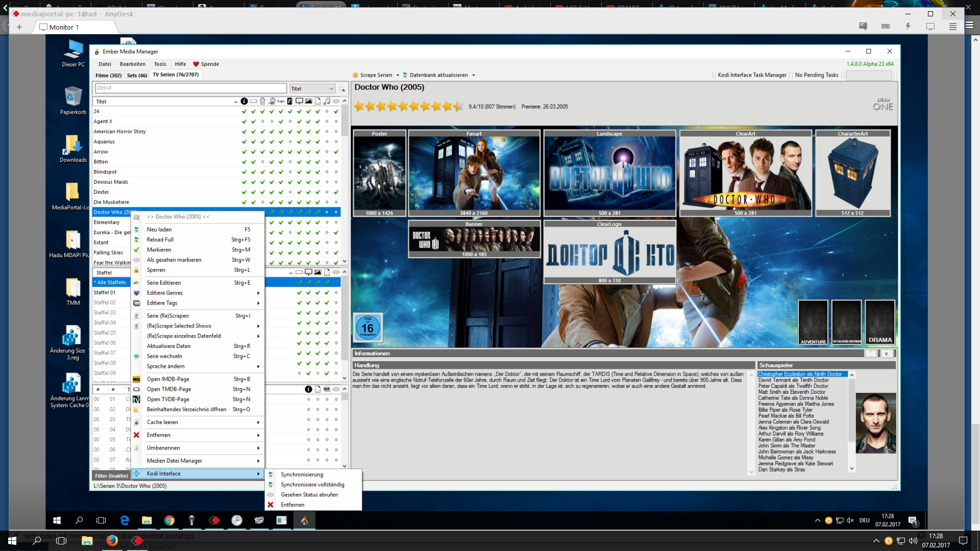Screen dimensions: 980x551
Task: Open the Titel search-field dropdown
Action: 312,89
